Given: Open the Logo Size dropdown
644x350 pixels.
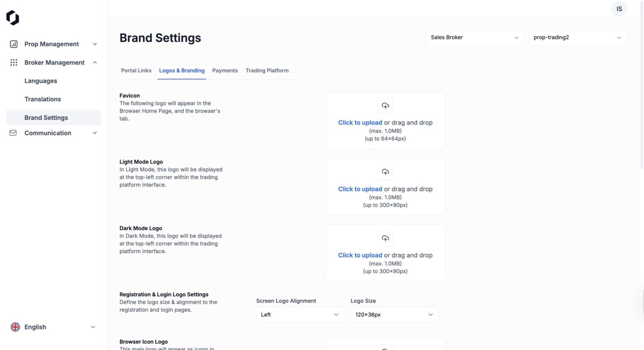Looking at the screenshot, I should click(x=394, y=315).
